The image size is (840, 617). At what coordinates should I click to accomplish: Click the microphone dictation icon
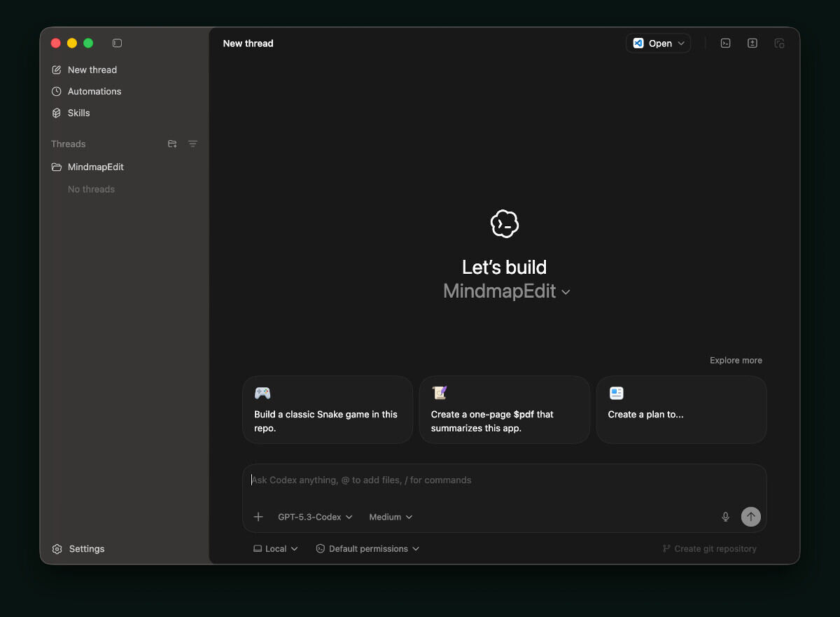click(x=725, y=517)
